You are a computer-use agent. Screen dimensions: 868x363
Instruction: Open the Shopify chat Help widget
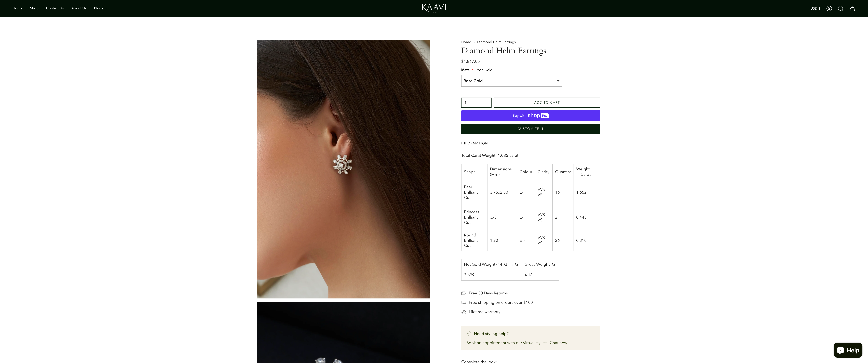pyautogui.click(x=848, y=350)
